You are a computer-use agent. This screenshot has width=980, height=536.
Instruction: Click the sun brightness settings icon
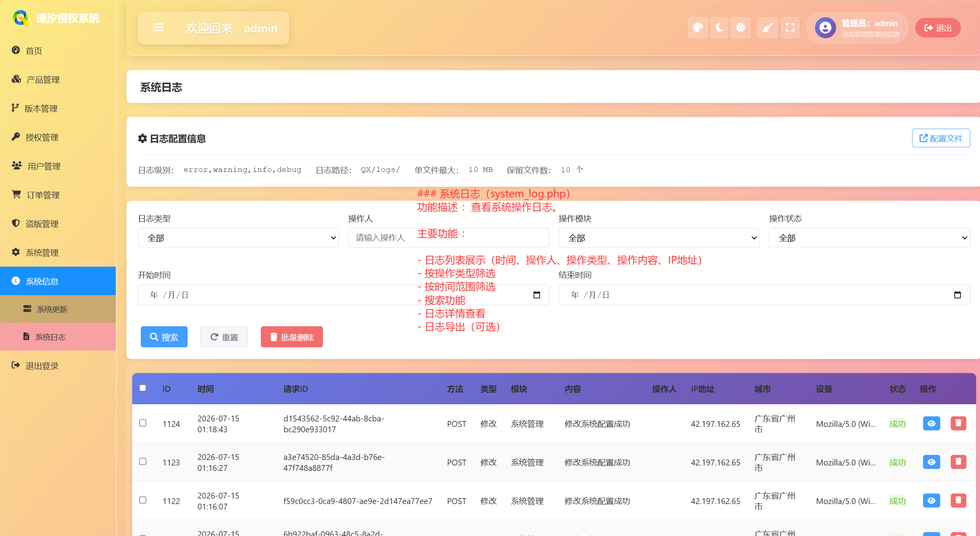click(740, 28)
